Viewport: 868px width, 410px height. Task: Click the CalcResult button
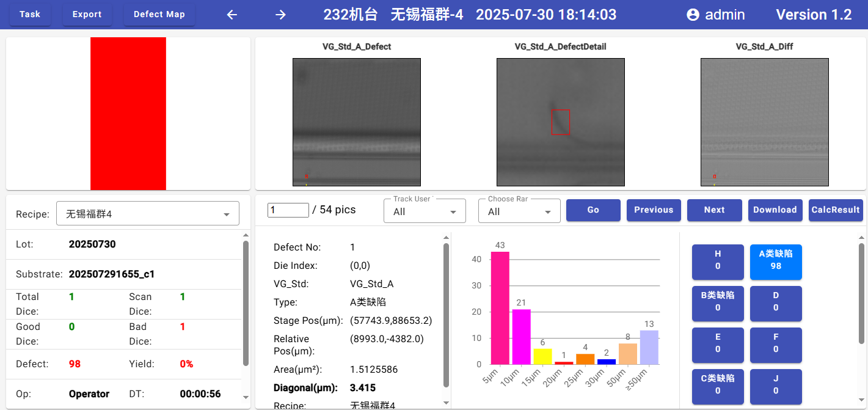pyautogui.click(x=835, y=210)
